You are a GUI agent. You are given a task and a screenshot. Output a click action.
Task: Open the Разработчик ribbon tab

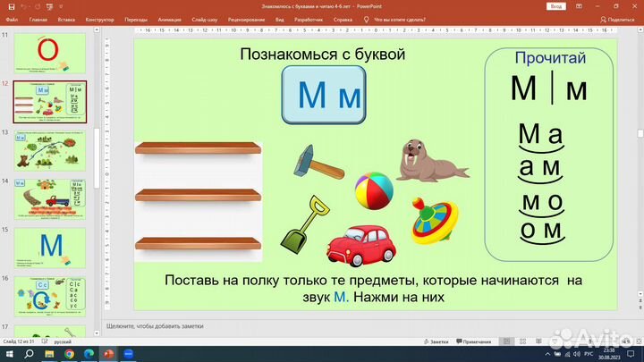pos(309,20)
